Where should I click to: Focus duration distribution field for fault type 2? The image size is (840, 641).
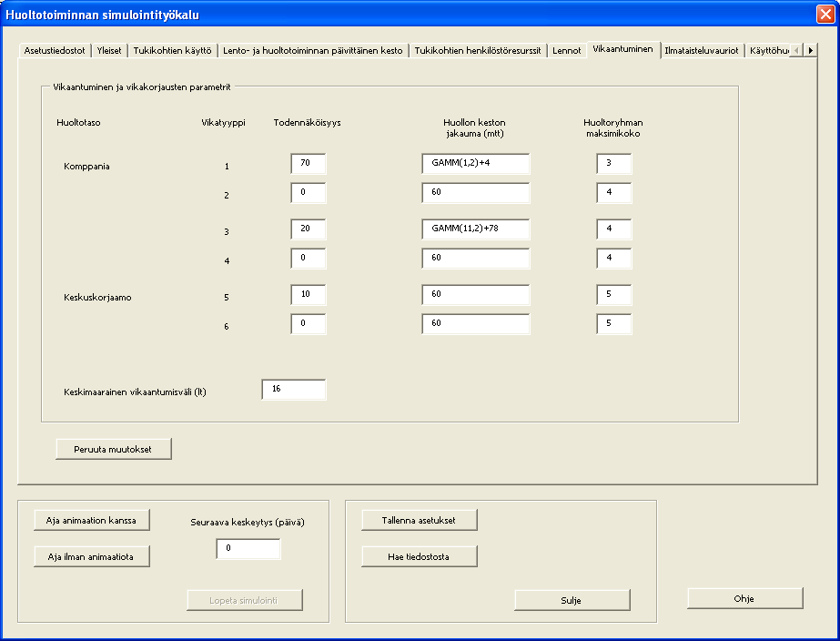point(476,192)
